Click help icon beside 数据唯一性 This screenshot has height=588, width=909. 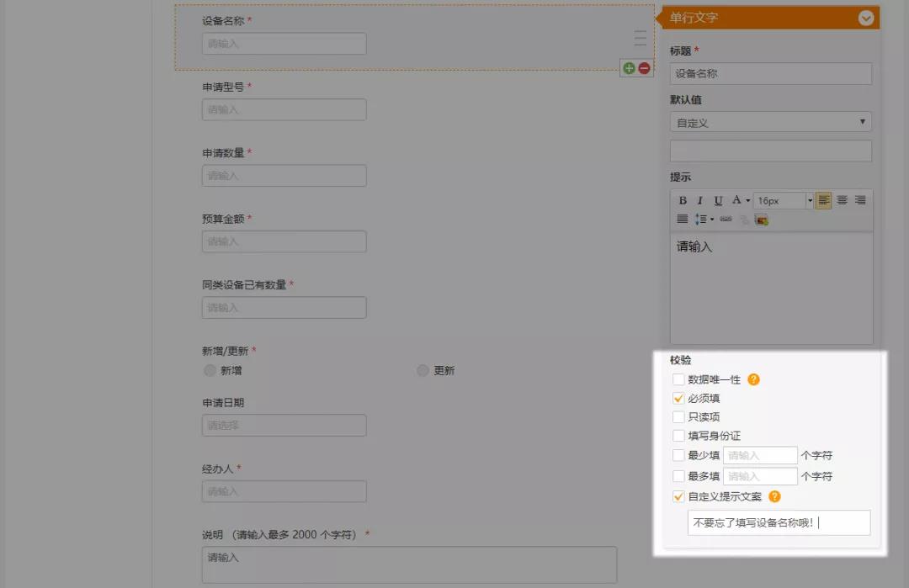coord(753,379)
